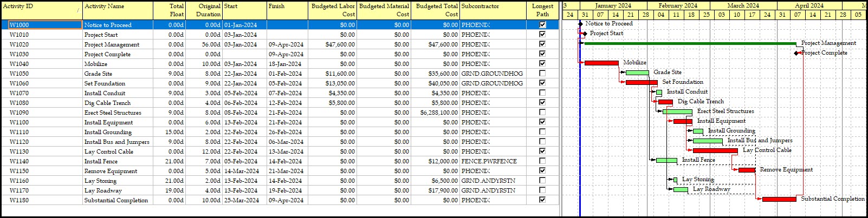Select the red Substantial Completion Gantt bar
The image size is (868, 218).
[x=779, y=199]
